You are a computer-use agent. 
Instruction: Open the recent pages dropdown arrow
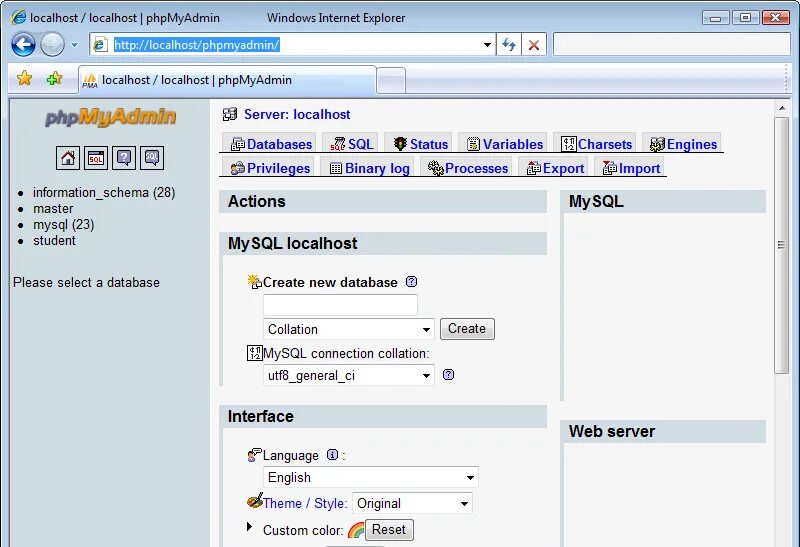click(74, 45)
